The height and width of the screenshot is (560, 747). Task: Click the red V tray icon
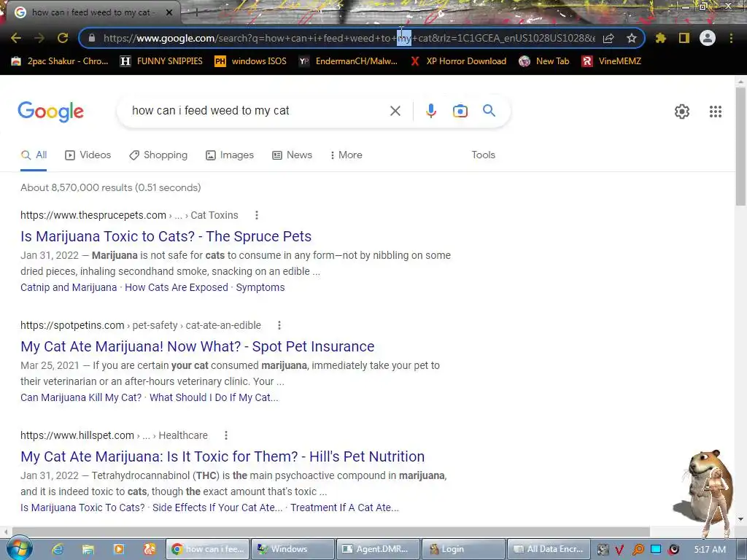pos(619,550)
